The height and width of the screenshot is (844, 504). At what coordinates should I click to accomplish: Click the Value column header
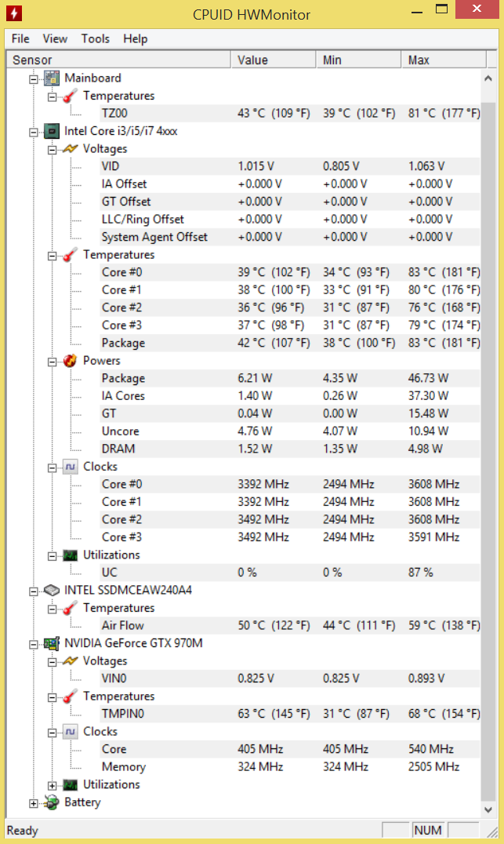(274, 60)
